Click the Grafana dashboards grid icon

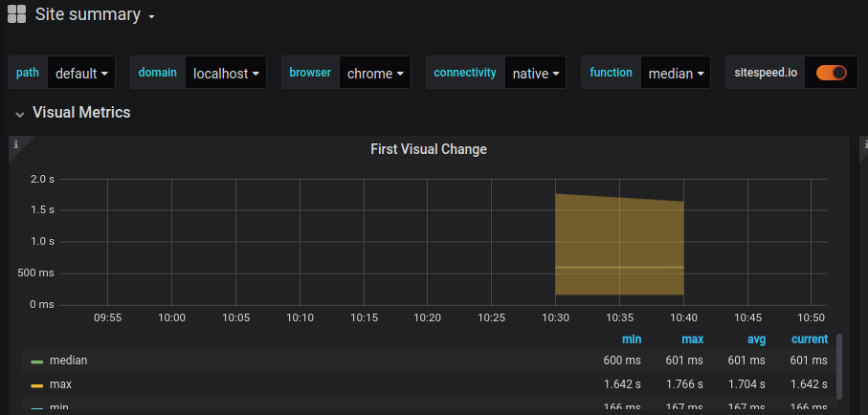pyautogui.click(x=16, y=13)
